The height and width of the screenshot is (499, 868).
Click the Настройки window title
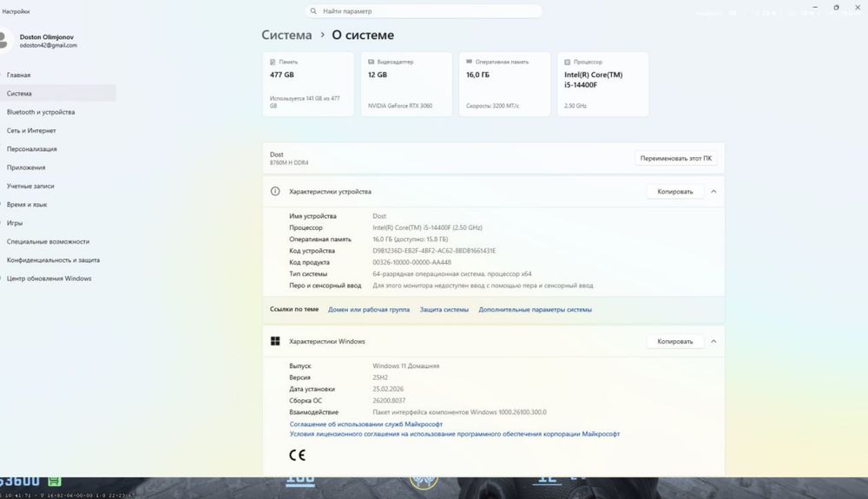(16, 11)
